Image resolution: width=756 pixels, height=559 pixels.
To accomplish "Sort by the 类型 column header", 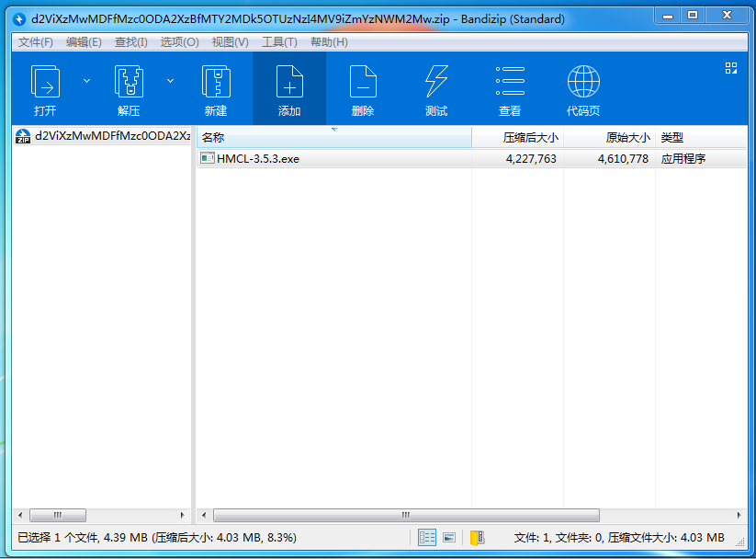I will tap(701, 138).
